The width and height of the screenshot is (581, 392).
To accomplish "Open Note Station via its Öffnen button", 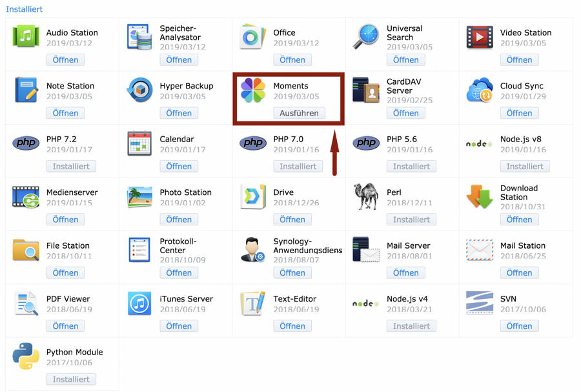I will (65, 113).
